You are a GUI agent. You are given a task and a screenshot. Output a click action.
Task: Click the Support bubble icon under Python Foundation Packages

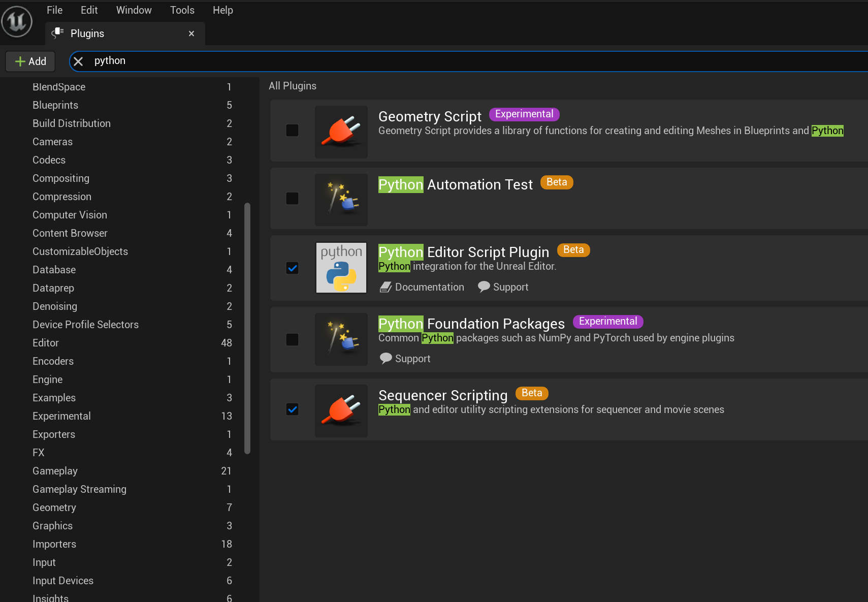386,359
